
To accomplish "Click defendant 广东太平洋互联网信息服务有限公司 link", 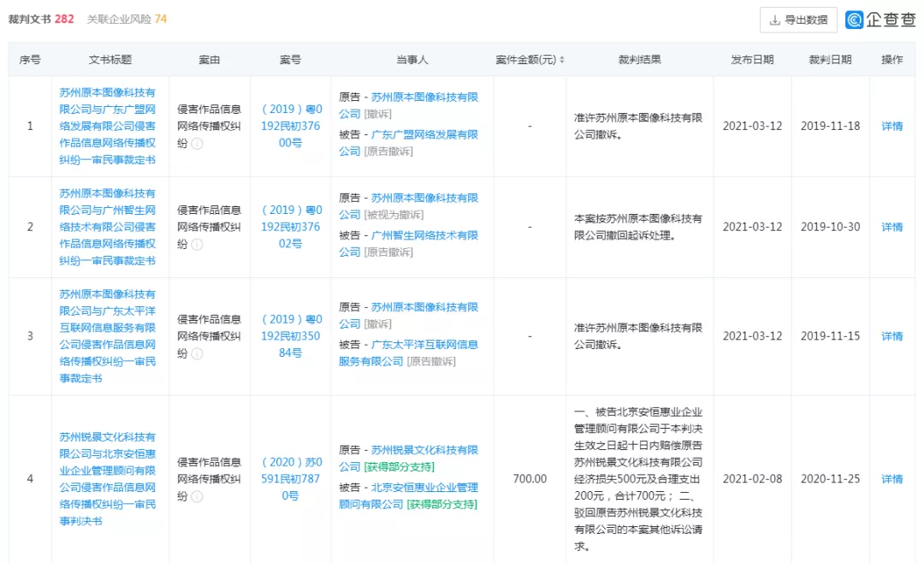I will point(408,353).
